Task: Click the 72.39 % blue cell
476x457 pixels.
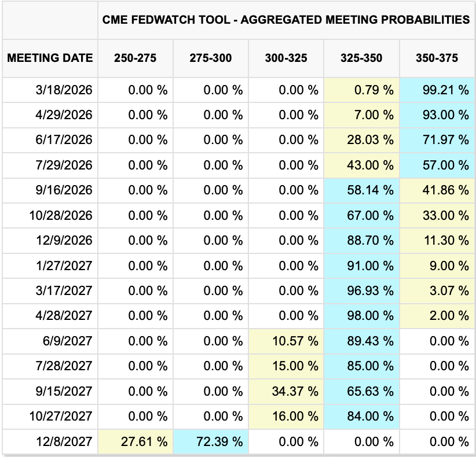Action: click(x=211, y=442)
